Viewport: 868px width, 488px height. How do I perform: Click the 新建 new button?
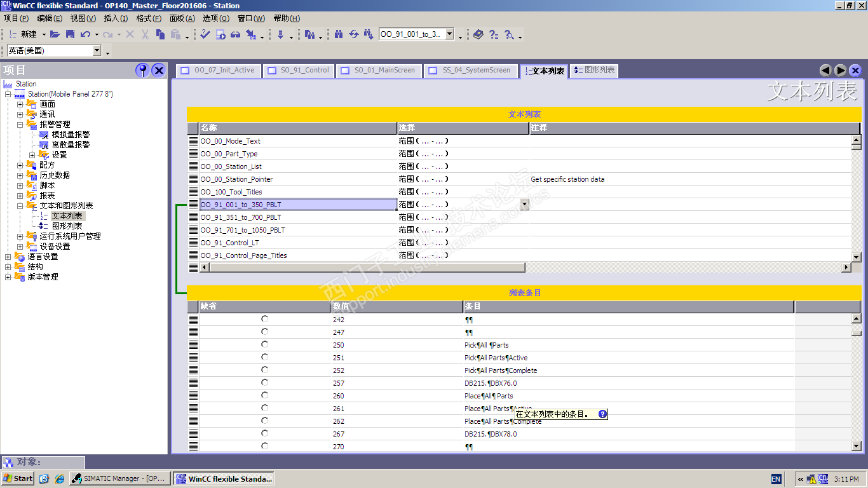tap(24, 34)
